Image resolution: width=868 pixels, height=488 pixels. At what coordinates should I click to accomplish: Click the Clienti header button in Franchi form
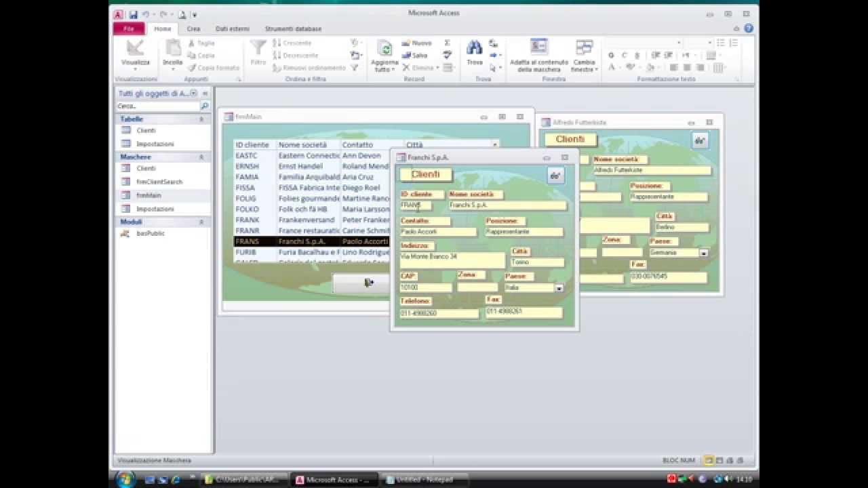click(425, 174)
